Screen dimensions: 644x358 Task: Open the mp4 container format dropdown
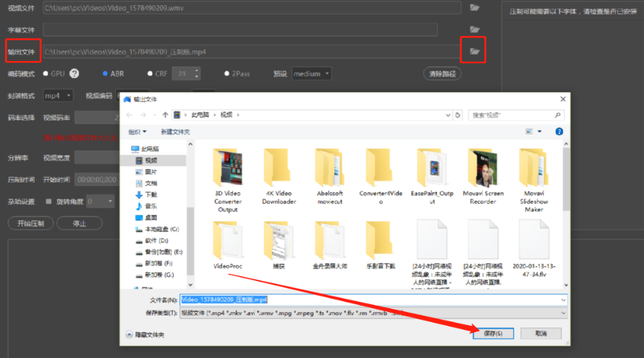click(58, 96)
